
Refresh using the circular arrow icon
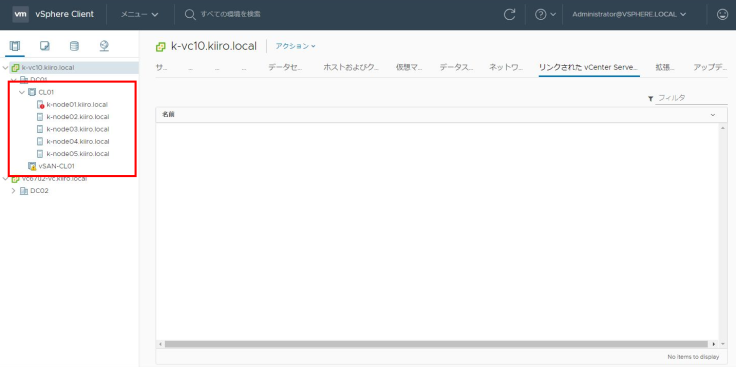coord(509,14)
